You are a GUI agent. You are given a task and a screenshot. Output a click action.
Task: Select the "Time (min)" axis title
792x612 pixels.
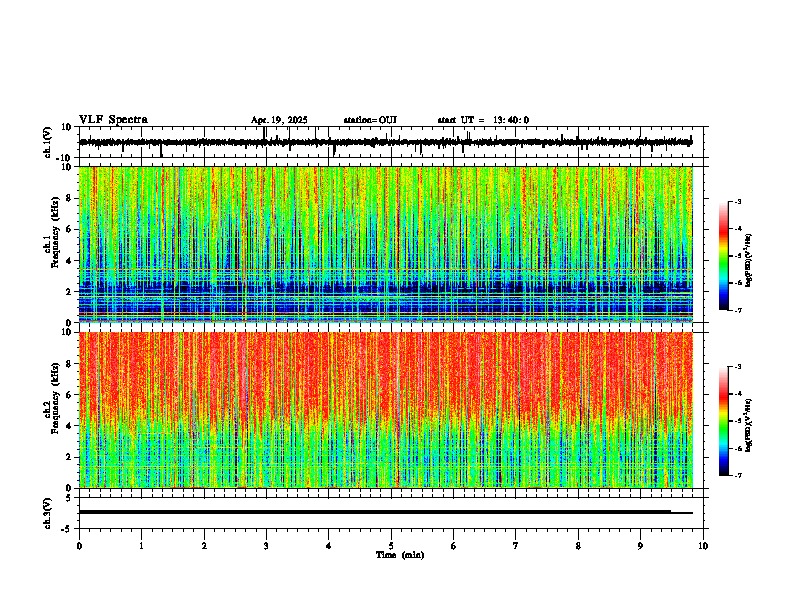pos(400,555)
